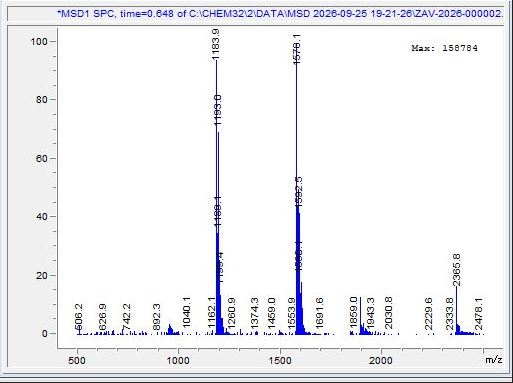This screenshot has height=383, width=513.
Task: Click the 500 tick on the x-axis
Action: tap(77, 360)
